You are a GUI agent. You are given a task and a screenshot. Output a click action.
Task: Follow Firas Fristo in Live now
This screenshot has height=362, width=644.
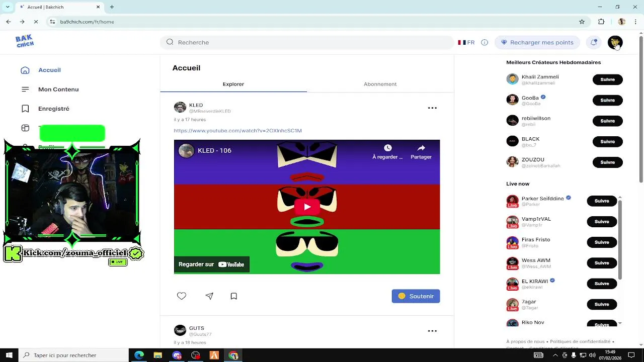pos(602,242)
